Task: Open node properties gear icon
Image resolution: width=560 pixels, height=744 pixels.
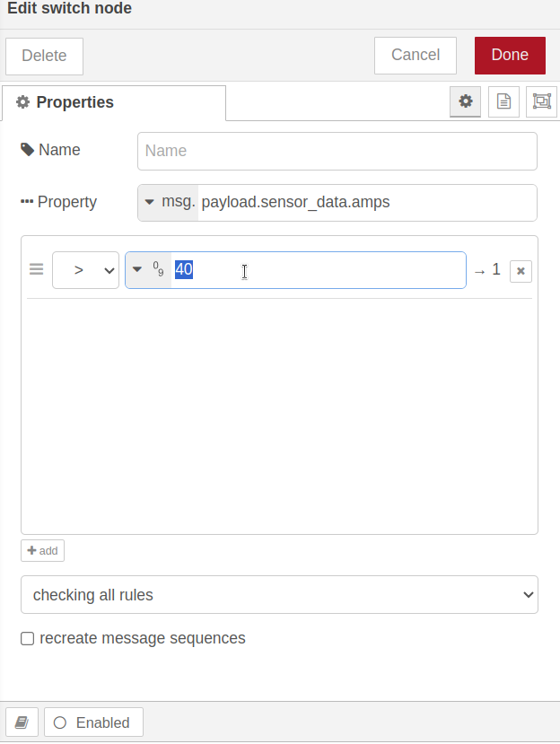Action: 465,101
